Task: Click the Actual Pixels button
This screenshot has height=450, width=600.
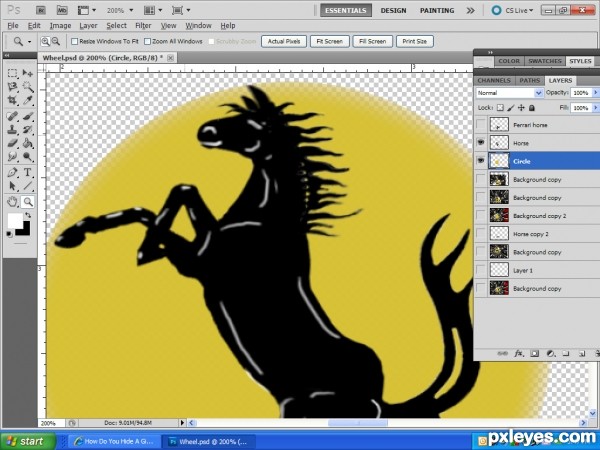Action: 284,41
